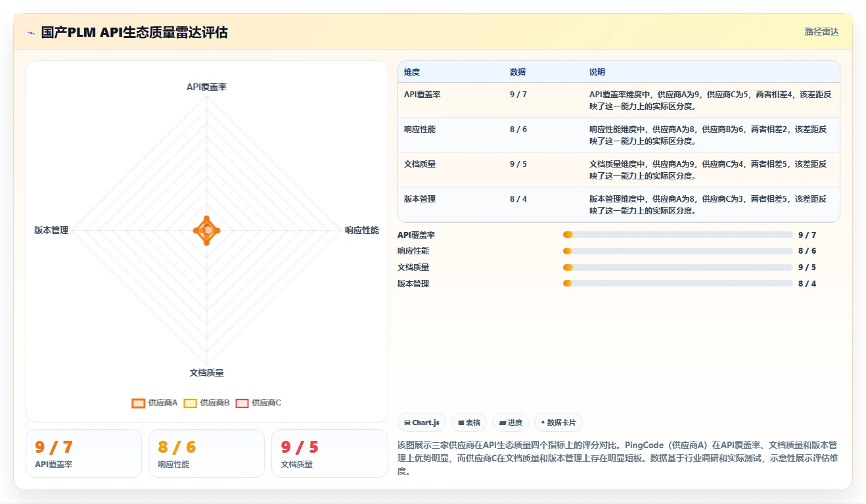Click the API覆盖率 radar axis label
Viewport: 866px width, 504px height.
(x=206, y=87)
